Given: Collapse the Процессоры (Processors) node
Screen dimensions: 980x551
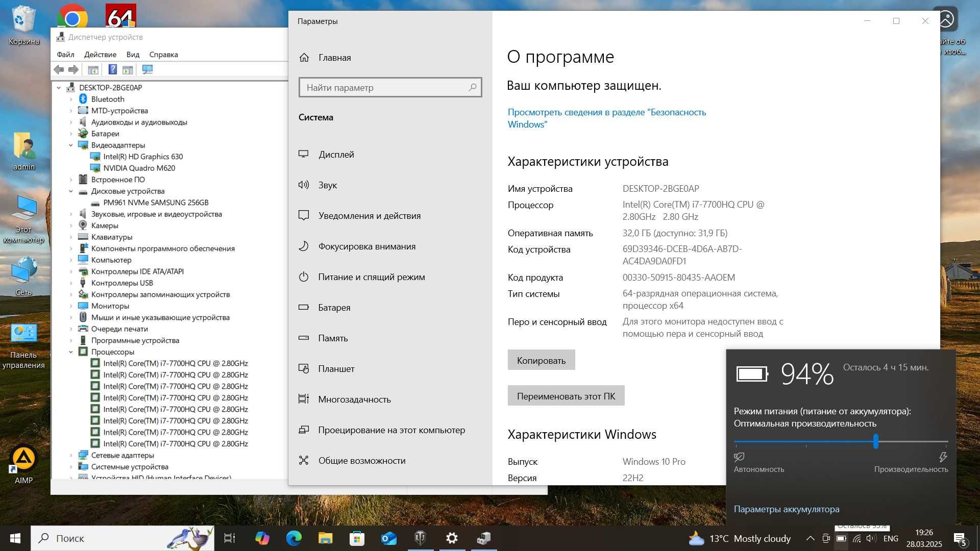Looking at the screenshot, I should coord(71,352).
